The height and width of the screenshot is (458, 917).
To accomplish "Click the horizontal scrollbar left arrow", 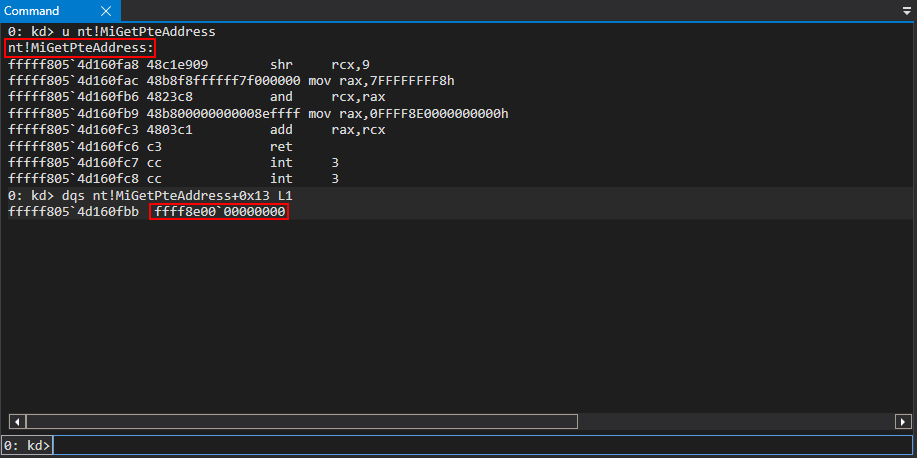I will 15,421.
